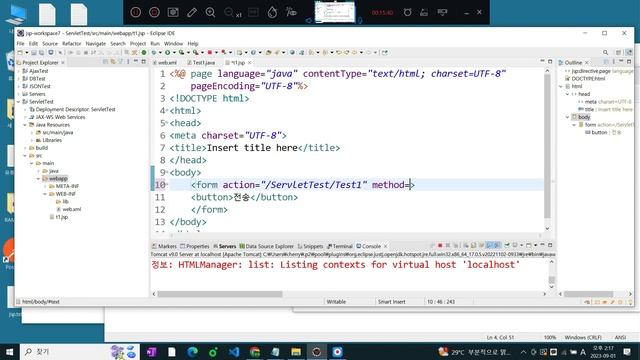Switch to the Markers tab
This screenshot has width=640, height=360.
pyautogui.click(x=164, y=246)
